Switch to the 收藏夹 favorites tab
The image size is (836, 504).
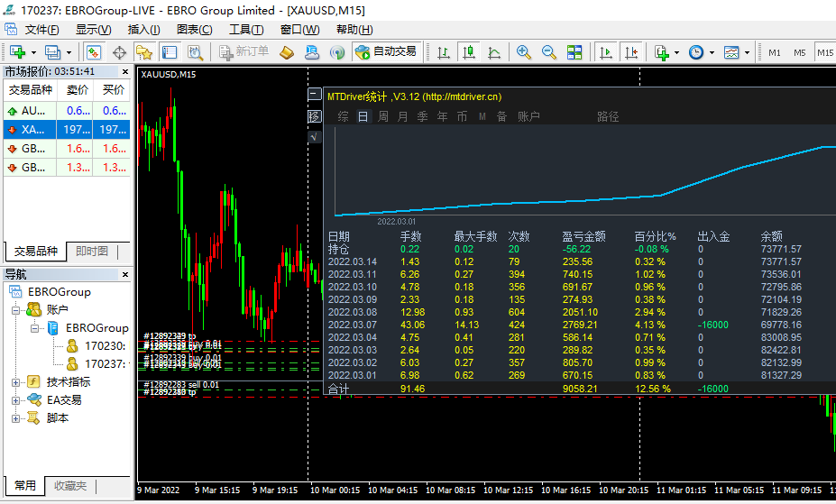tap(69, 485)
